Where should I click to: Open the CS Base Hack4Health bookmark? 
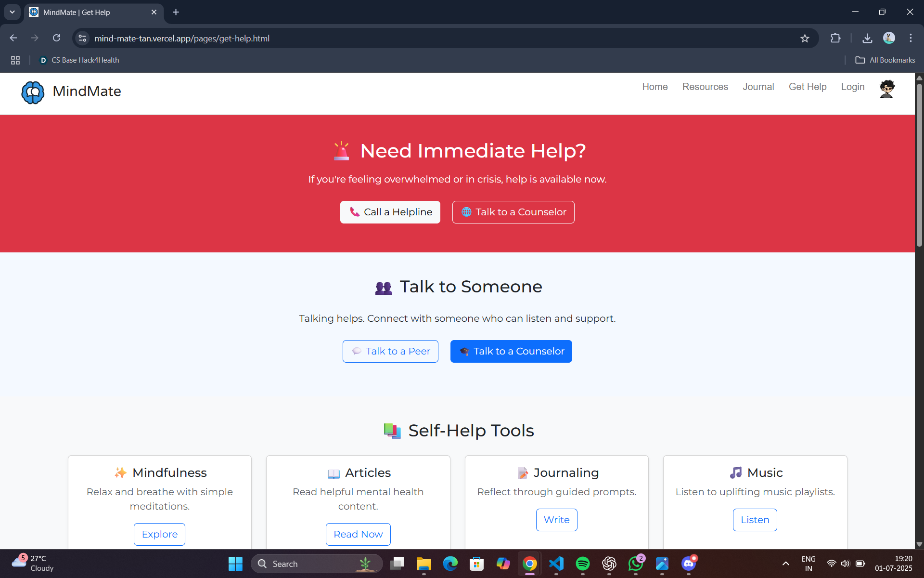79,60
